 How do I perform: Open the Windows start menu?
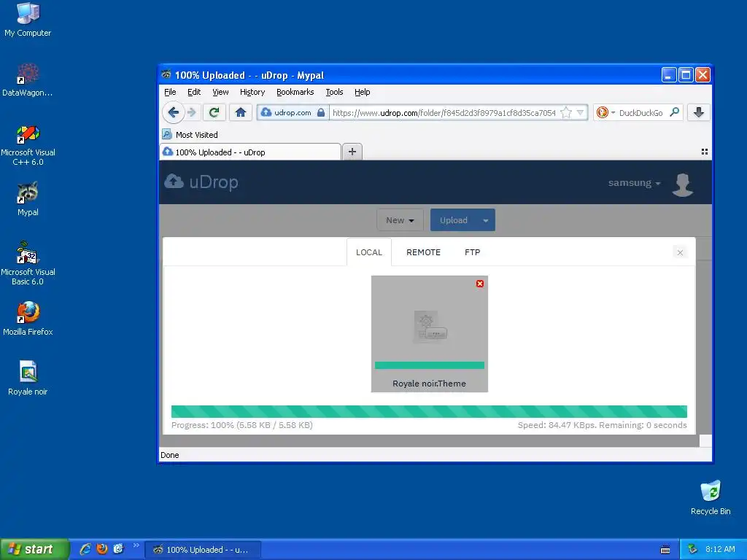click(x=34, y=549)
